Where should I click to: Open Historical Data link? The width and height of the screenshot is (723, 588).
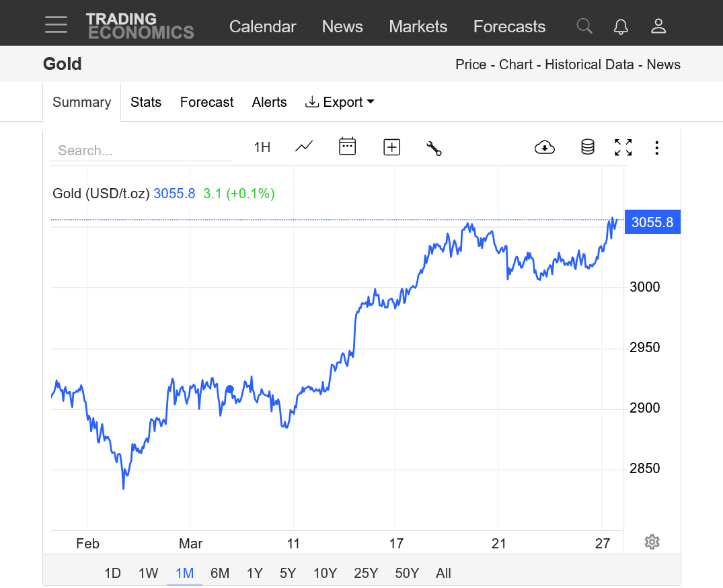(x=589, y=65)
